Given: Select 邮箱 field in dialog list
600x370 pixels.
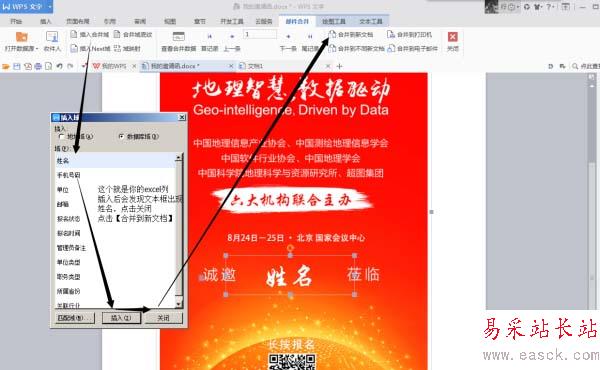Looking at the screenshot, I should pyautogui.click(x=115, y=204).
